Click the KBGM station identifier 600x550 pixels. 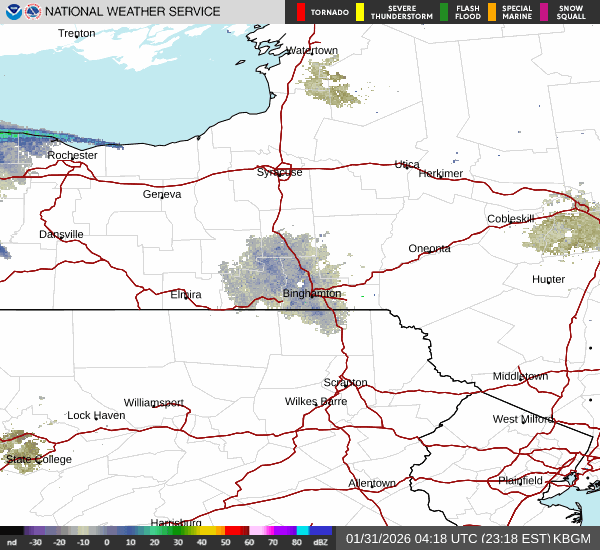[x=573, y=538]
